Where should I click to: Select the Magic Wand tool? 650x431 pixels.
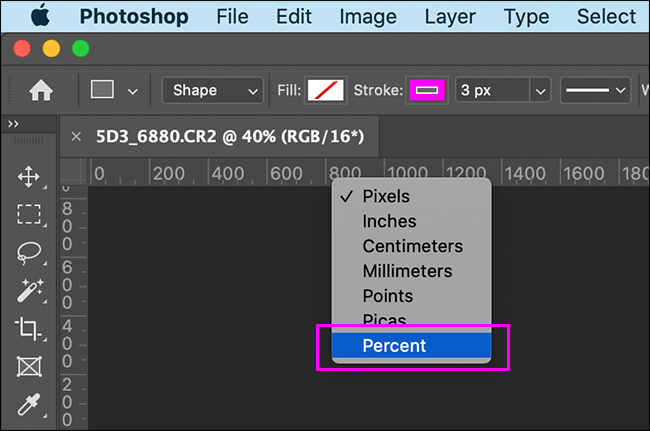tap(29, 290)
